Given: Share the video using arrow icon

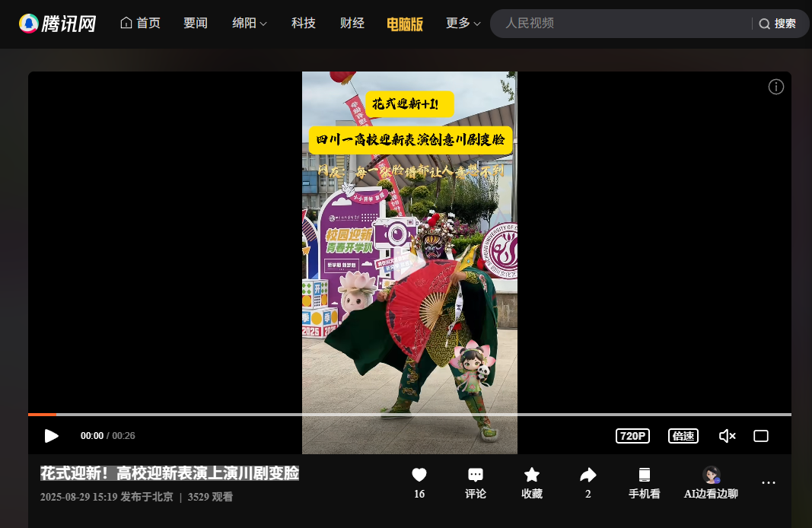Looking at the screenshot, I should [x=588, y=476].
